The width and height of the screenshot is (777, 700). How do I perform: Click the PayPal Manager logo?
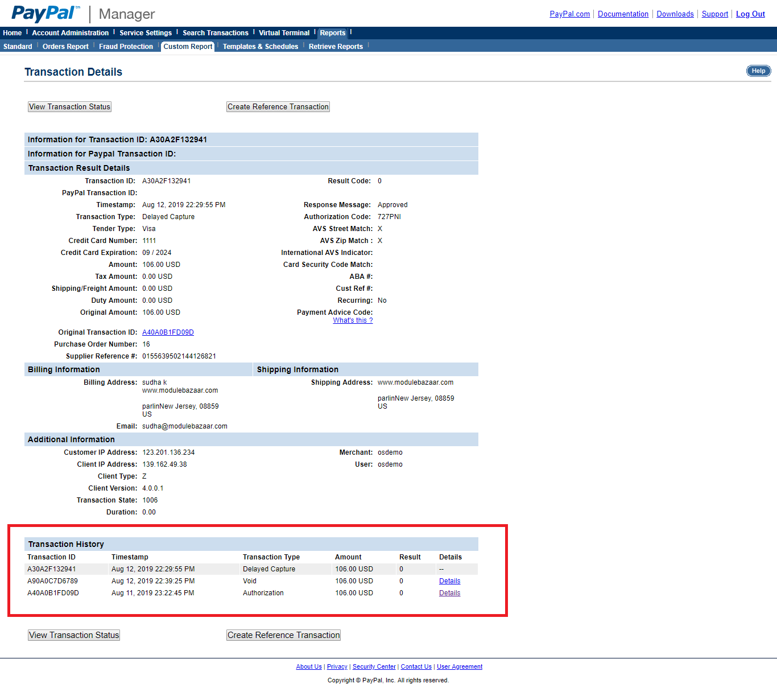click(83, 14)
